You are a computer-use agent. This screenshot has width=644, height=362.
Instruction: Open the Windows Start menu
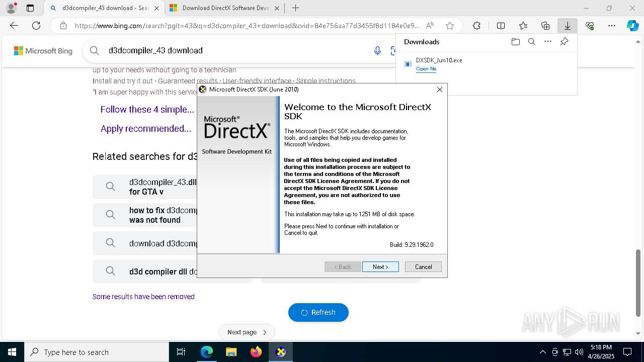(12, 352)
